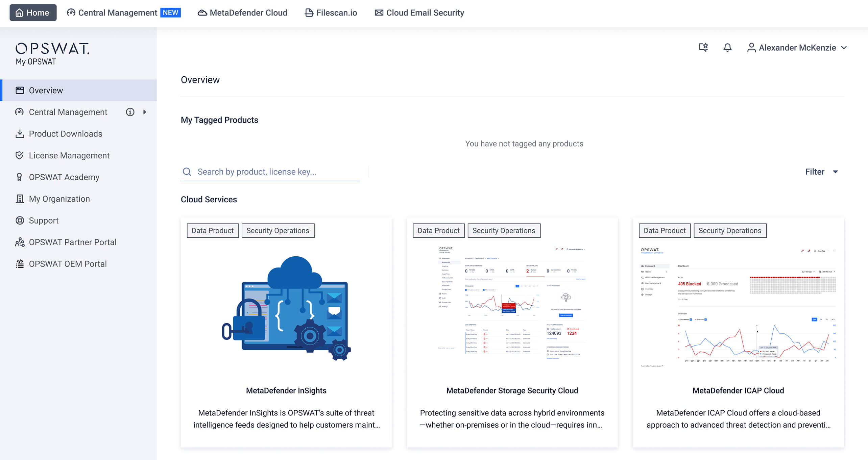Expand the Central Management sidebar submenu

[x=145, y=112]
